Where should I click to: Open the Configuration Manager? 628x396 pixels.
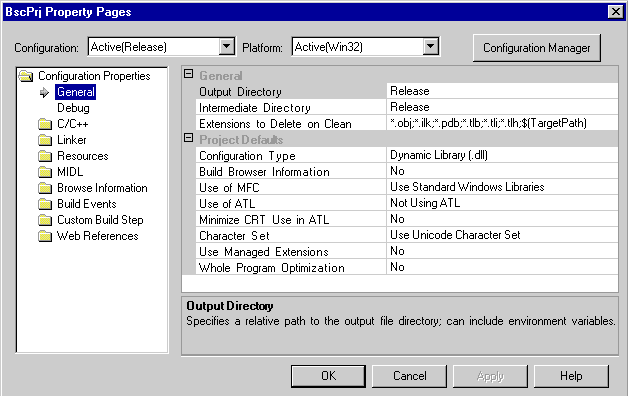pyautogui.click(x=537, y=48)
